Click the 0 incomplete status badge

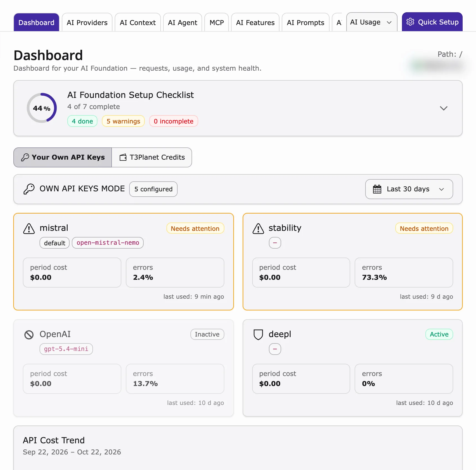point(174,121)
